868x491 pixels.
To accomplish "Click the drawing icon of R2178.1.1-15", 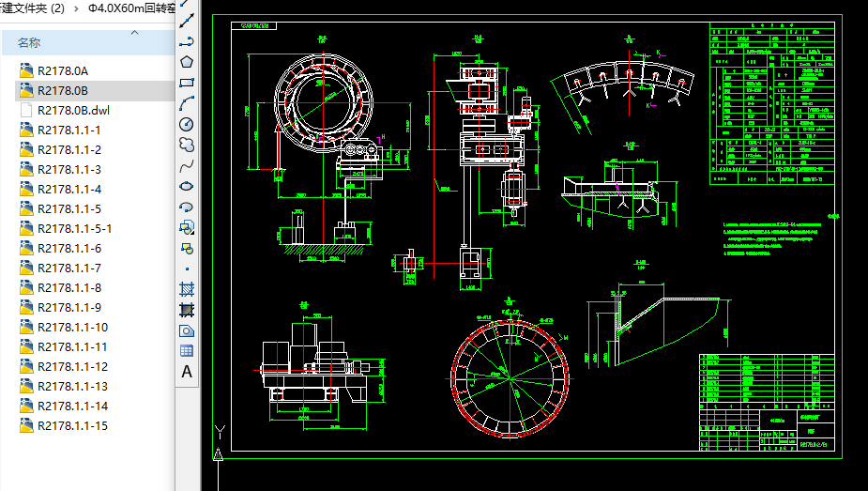I will click(26, 425).
